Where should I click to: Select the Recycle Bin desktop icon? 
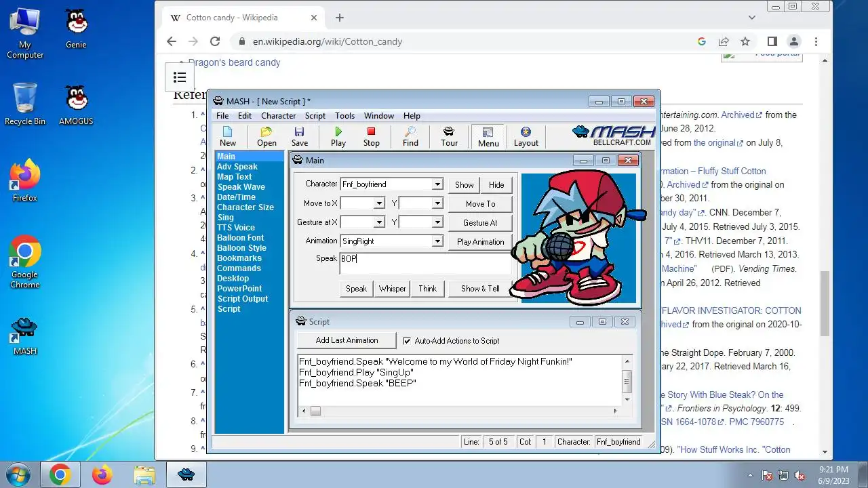coord(25,104)
